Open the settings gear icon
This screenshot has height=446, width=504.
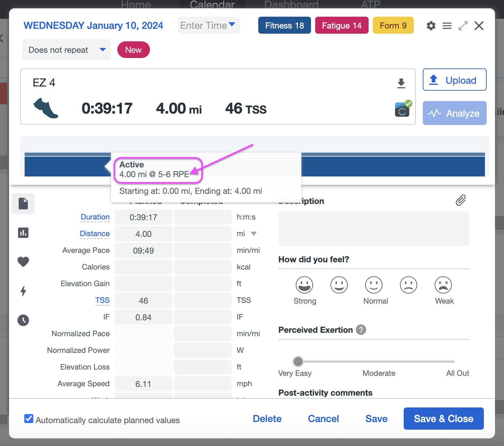431,26
